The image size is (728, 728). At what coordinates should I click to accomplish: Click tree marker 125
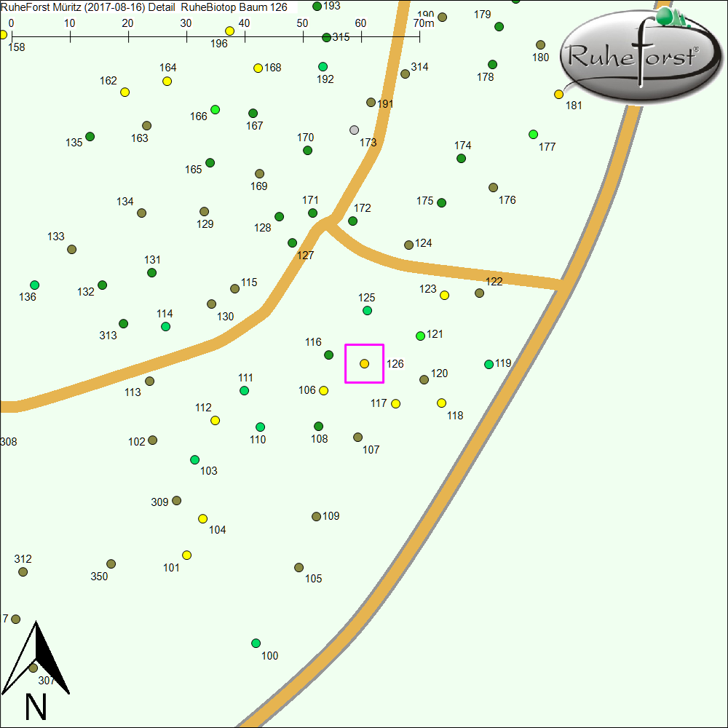point(367,311)
